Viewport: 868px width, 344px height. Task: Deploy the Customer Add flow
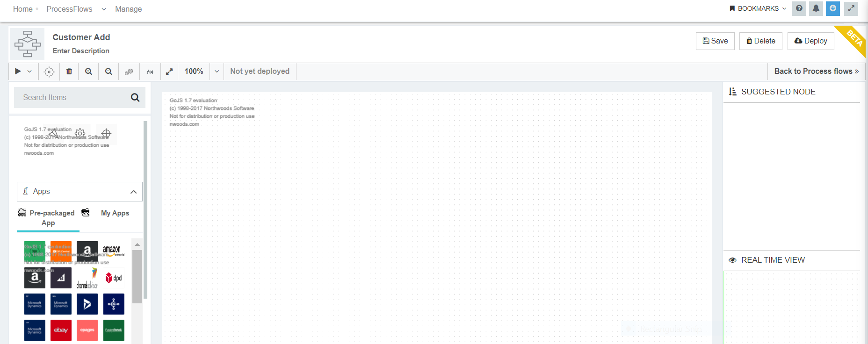[811, 41]
